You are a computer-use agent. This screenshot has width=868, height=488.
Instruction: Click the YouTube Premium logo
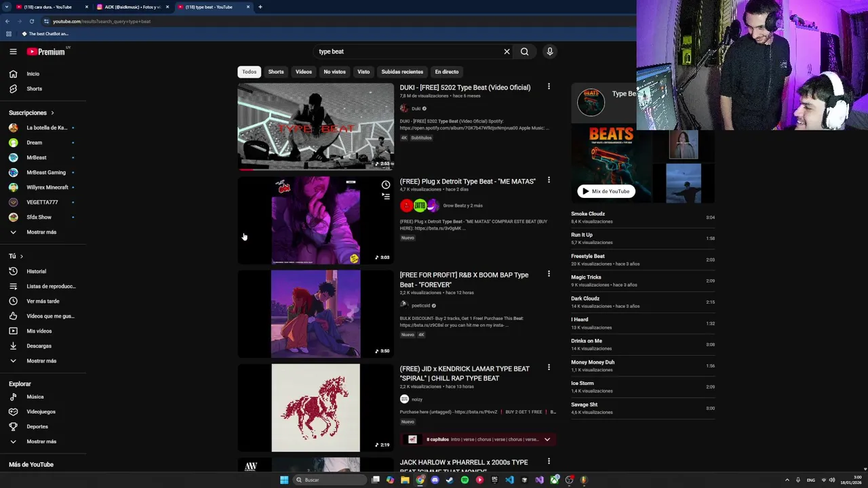tap(46, 52)
